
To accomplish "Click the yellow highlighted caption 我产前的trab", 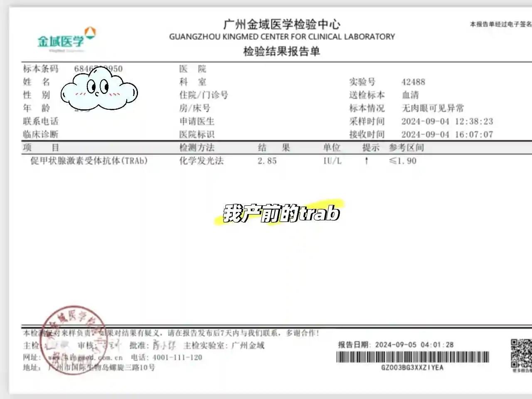I will coord(281,213).
